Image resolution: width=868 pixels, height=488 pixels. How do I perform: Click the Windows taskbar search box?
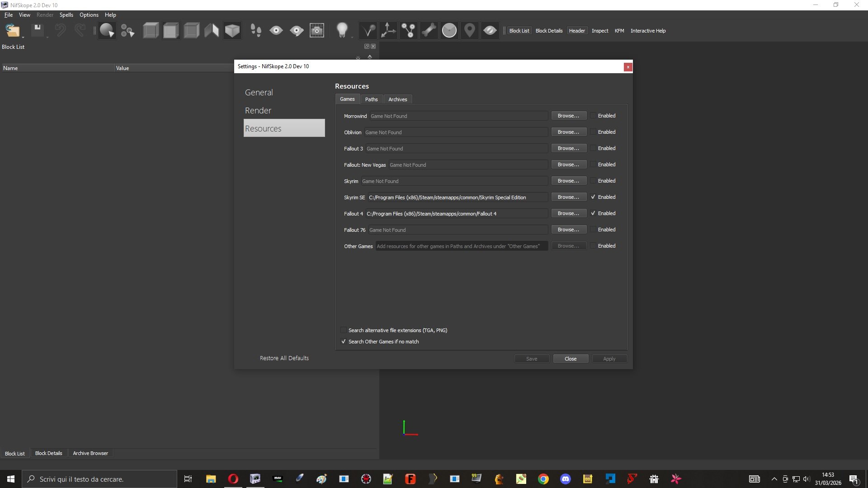click(99, 479)
